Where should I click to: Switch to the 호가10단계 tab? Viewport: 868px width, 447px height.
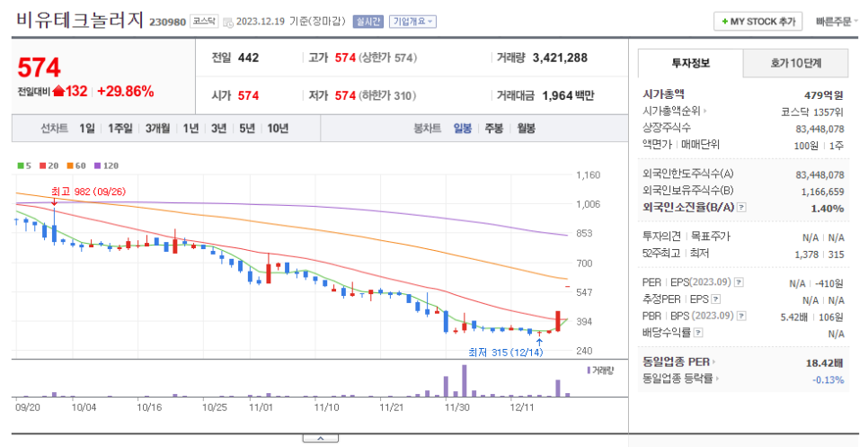pos(795,63)
